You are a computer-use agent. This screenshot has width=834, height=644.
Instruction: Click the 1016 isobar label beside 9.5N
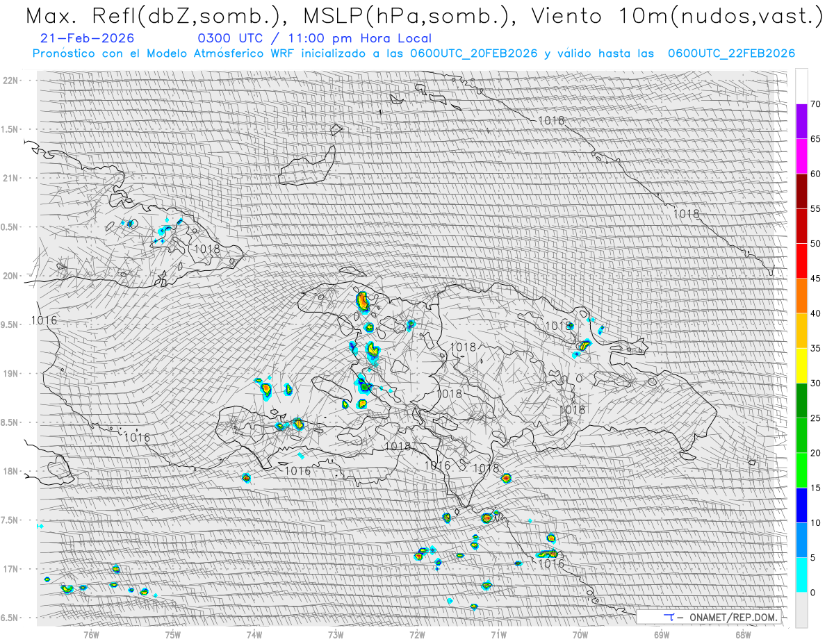(44, 320)
